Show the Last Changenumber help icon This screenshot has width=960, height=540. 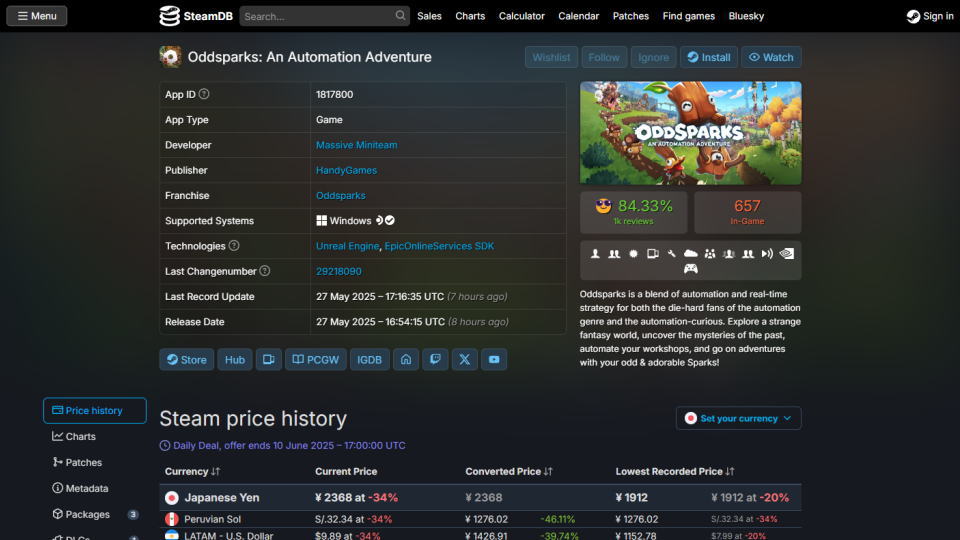(x=264, y=271)
